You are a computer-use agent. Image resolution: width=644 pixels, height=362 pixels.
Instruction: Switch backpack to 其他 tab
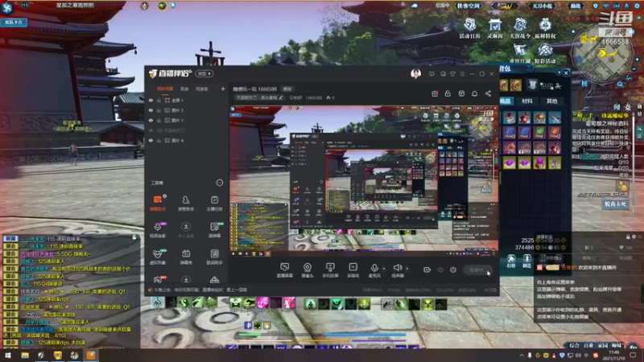[x=551, y=101]
